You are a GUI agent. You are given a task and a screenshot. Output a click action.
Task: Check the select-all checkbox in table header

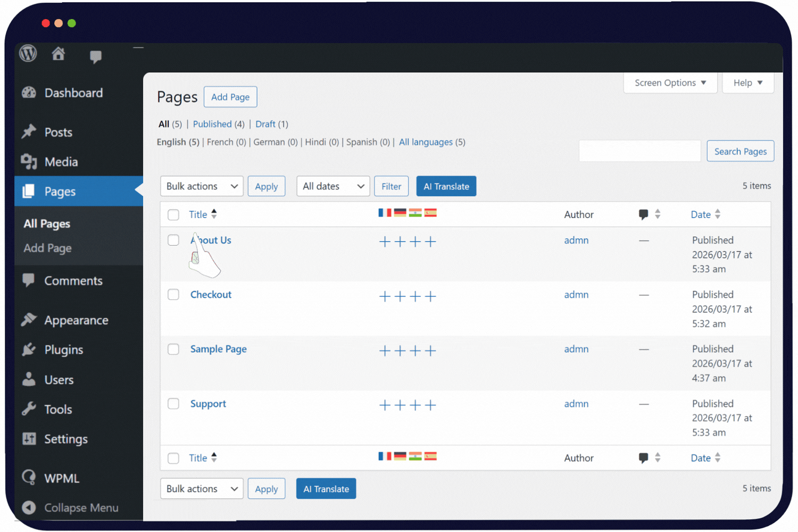coord(173,214)
